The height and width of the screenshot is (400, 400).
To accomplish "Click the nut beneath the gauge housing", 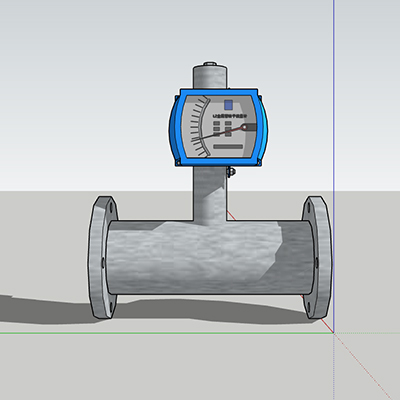I will point(231,172).
